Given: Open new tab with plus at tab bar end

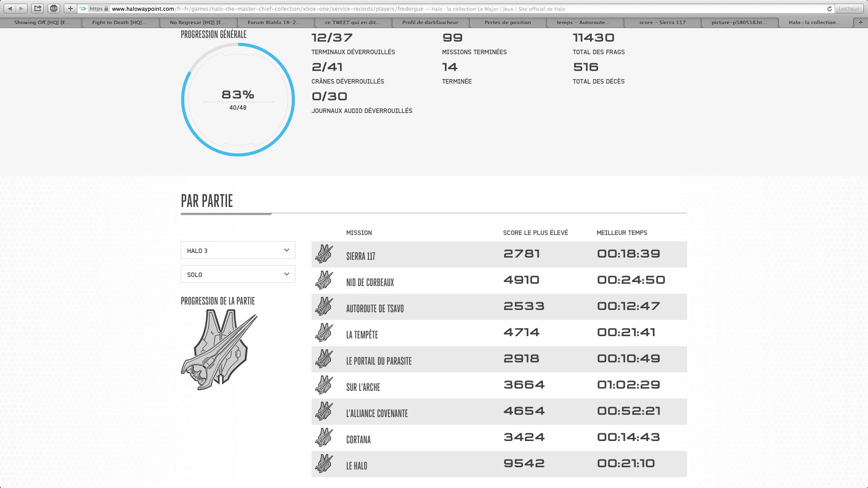Looking at the screenshot, I should (860, 22).
